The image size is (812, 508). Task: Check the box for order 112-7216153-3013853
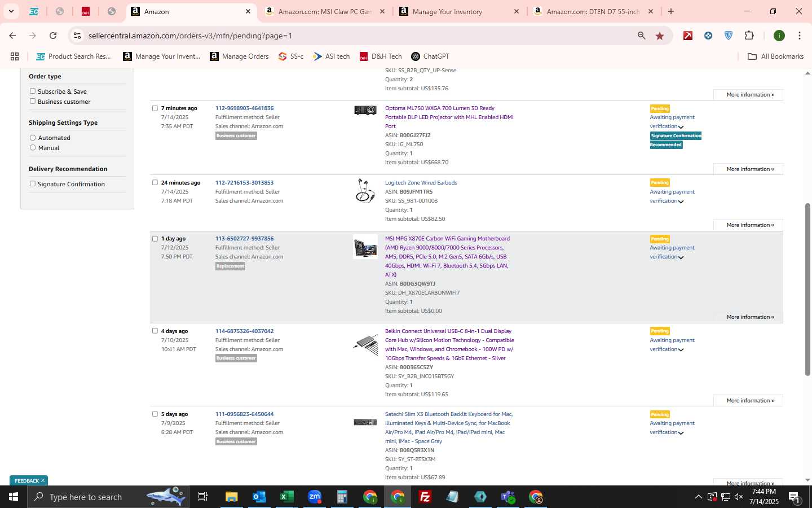[155, 182]
